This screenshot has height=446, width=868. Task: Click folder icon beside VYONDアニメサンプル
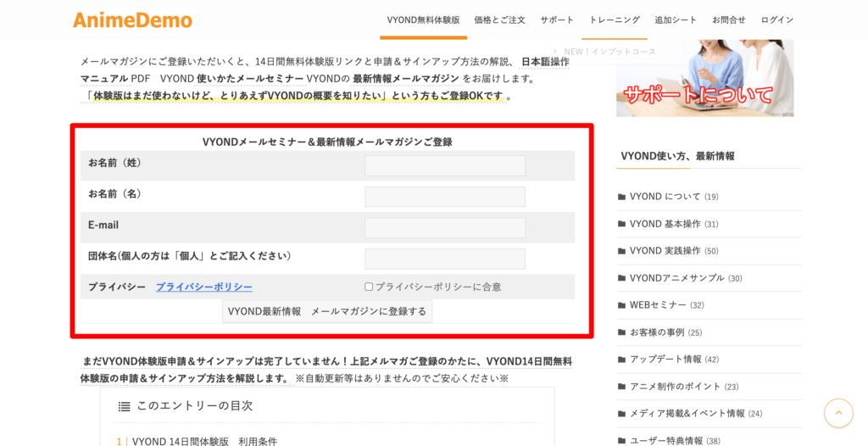tap(621, 278)
